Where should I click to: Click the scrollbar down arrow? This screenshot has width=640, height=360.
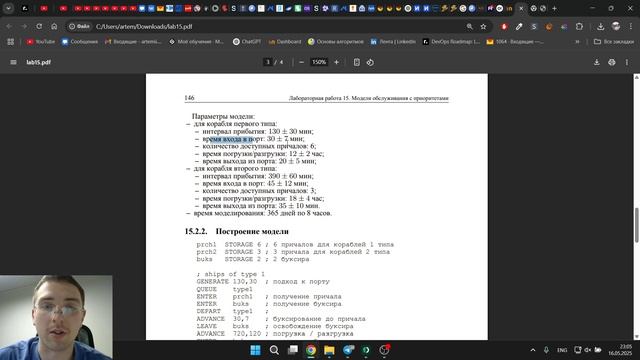click(x=636, y=337)
